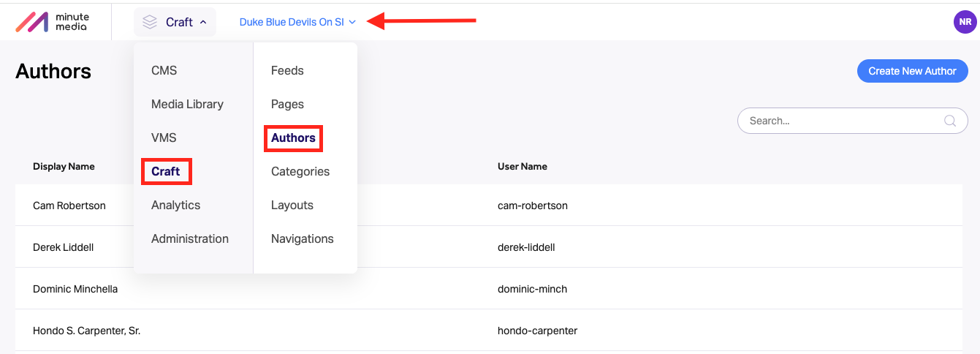
Task: Open Feeds in the Craft submenu
Action: coord(287,70)
